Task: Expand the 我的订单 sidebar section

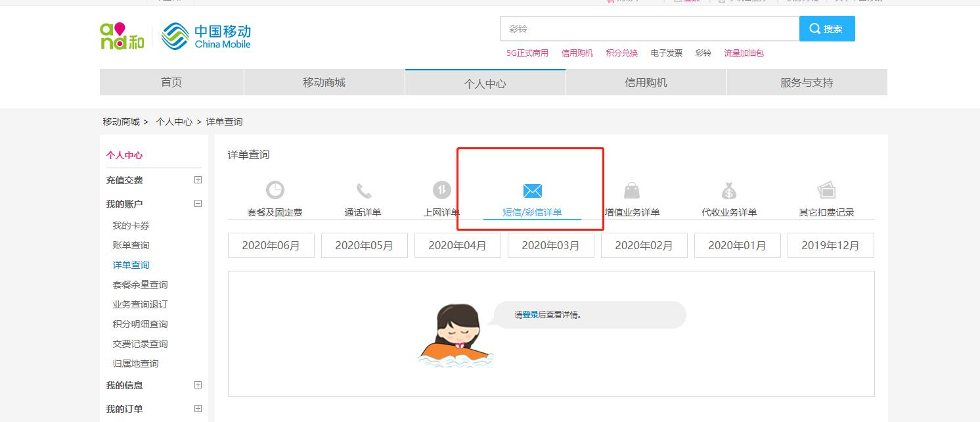Action: tap(197, 408)
